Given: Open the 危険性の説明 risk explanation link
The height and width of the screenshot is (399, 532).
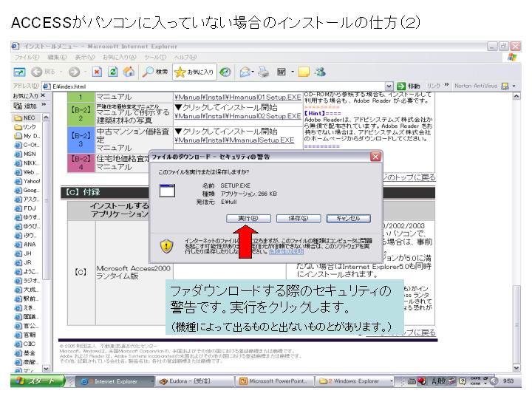Looking at the screenshot, I should [x=286, y=252].
